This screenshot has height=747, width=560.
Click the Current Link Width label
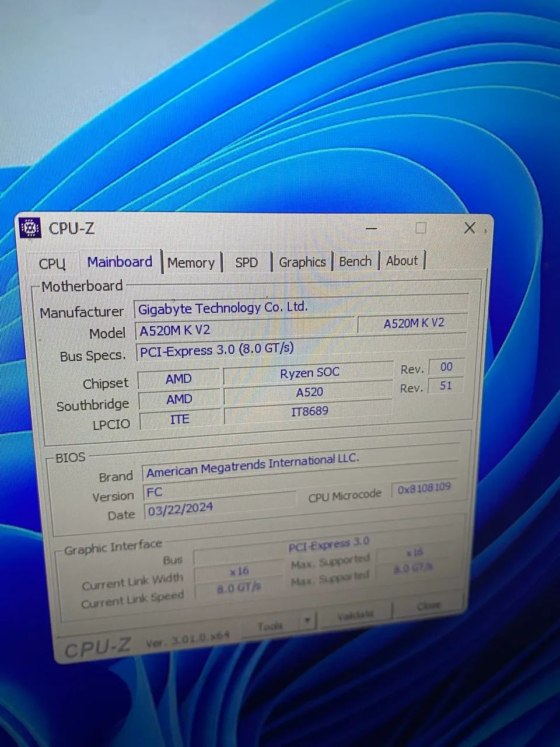pyautogui.click(x=132, y=581)
